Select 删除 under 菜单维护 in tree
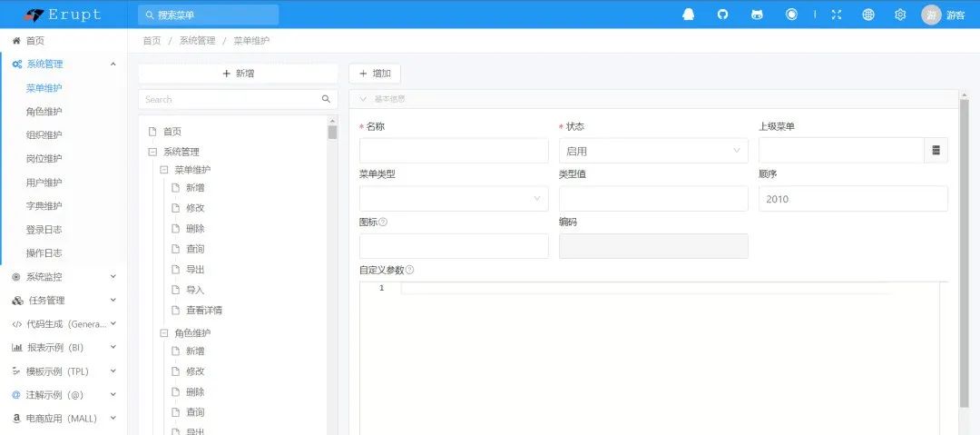Image resolution: width=980 pixels, height=435 pixels. pyautogui.click(x=195, y=229)
